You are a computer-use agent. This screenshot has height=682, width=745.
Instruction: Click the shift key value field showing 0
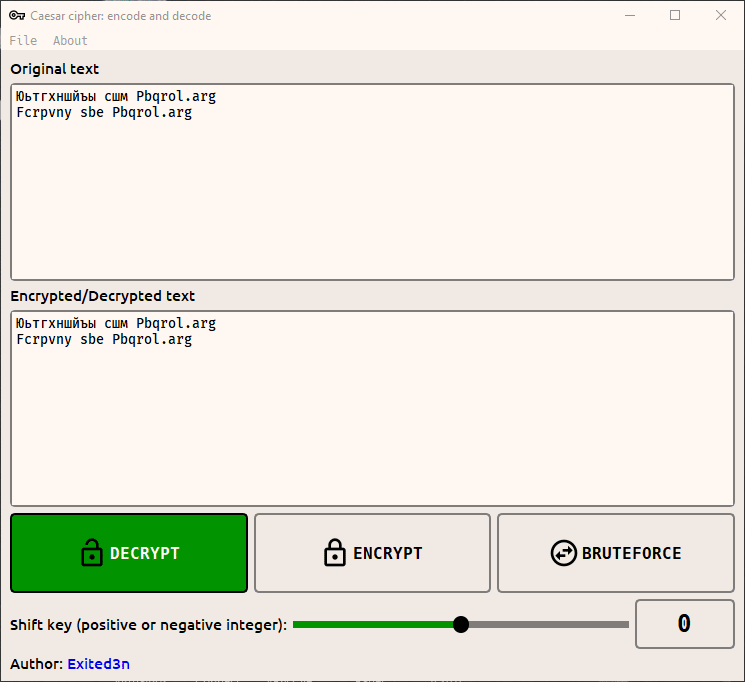point(685,624)
